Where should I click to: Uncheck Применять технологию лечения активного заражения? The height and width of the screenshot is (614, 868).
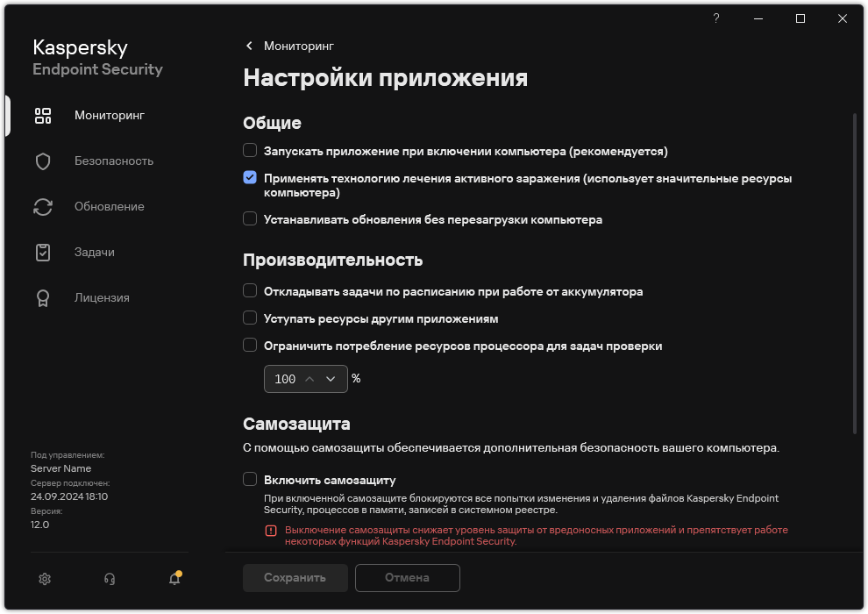tap(250, 178)
